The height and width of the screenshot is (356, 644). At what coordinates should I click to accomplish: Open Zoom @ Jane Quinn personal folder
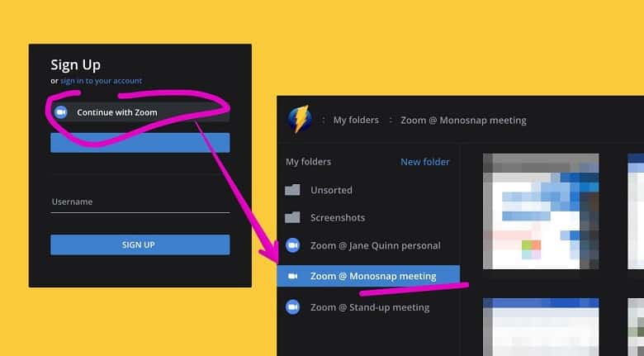click(376, 246)
